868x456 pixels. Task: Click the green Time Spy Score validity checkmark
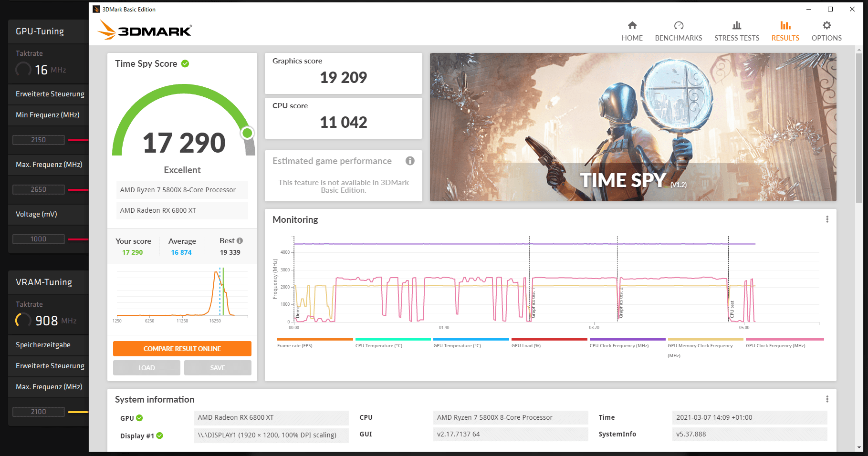click(x=185, y=63)
